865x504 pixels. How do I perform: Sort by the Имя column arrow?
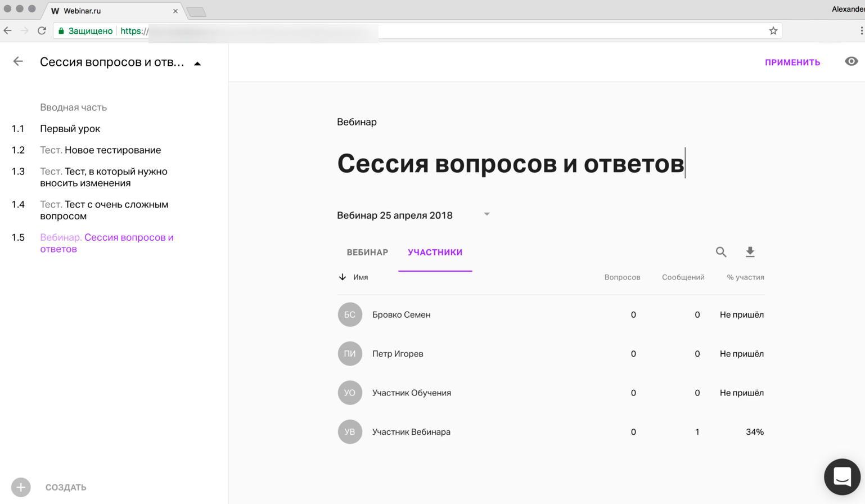click(x=343, y=277)
